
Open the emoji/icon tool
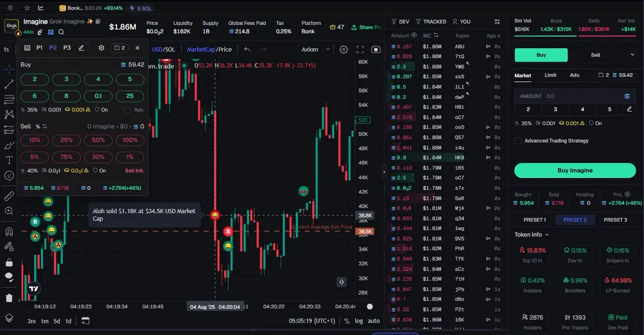tap(9, 176)
